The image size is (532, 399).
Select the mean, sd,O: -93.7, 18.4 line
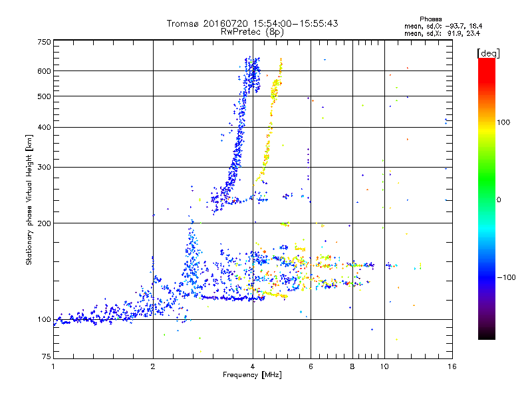(443, 26)
